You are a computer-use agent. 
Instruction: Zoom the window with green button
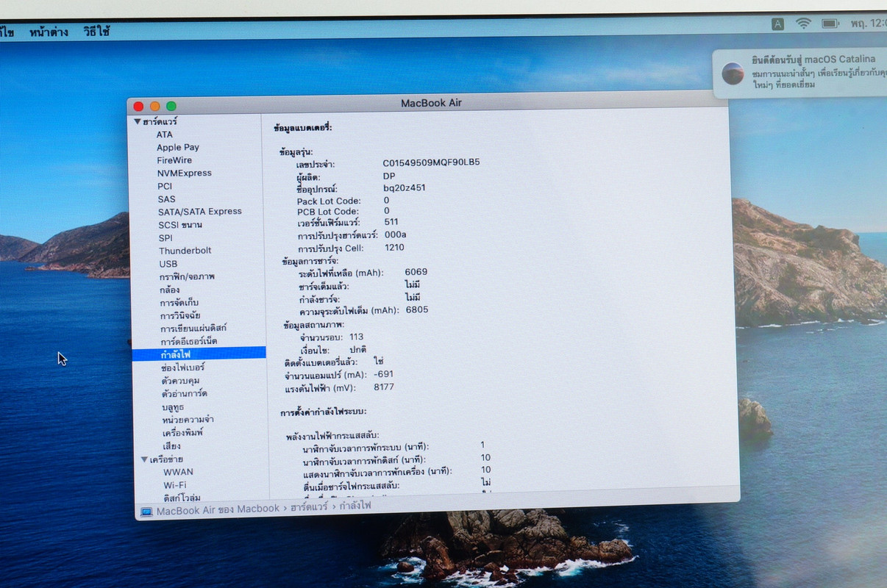[171, 107]
